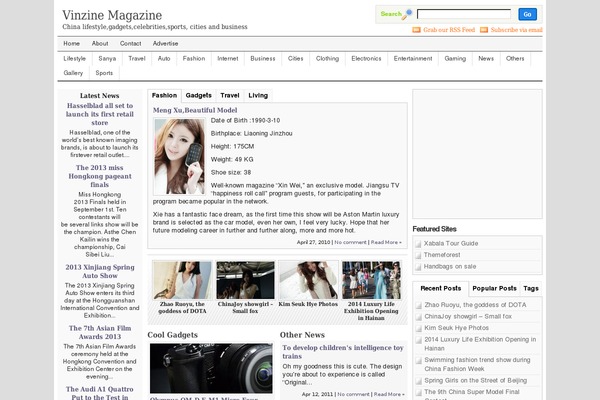
Task: Switch to the Gadgets content tab
Action: [199, 96]
